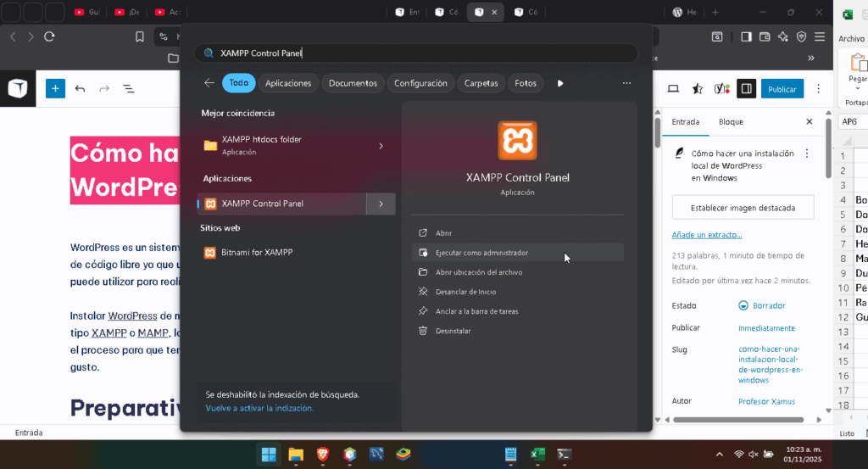
Task: Open the browser hamburger menu
Action: [x=820, y=36]
